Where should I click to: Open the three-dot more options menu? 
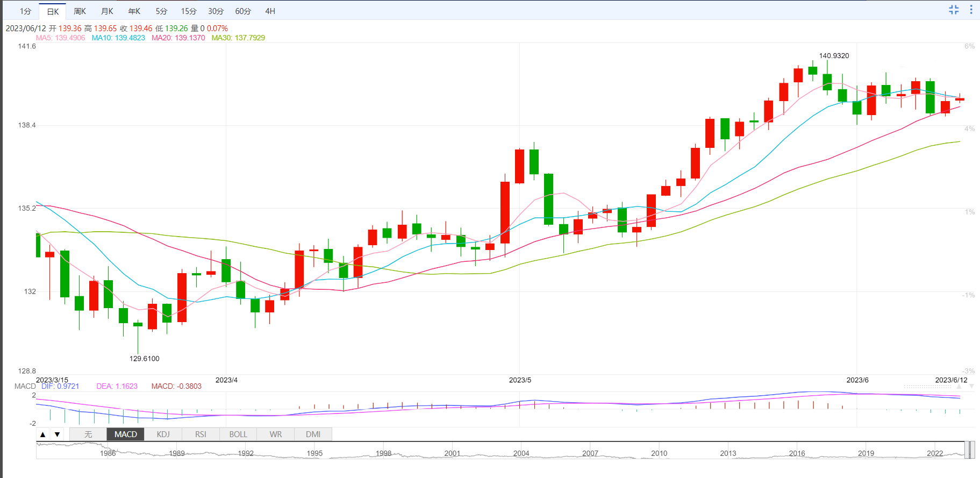point(971,10)
